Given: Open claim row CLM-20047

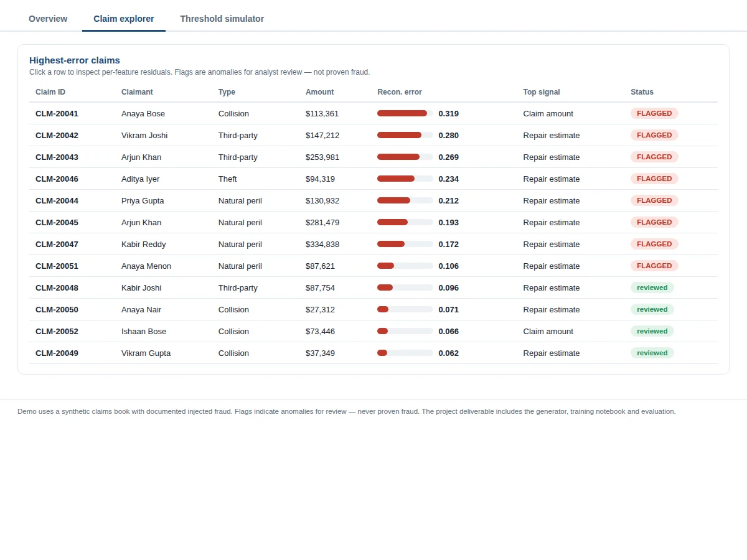Looking at the screenshot, I should pos(374,244).
